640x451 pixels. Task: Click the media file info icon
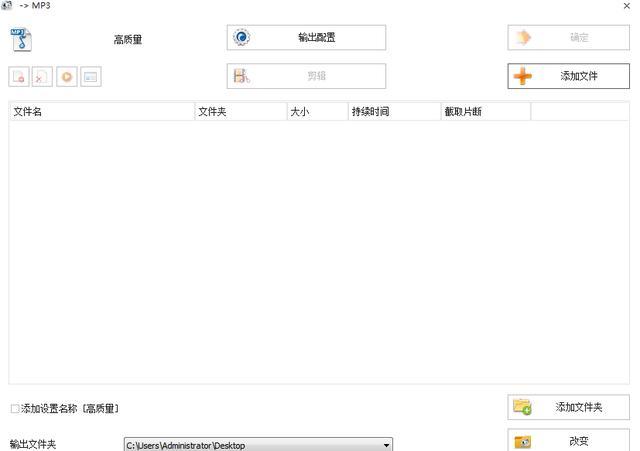tap(91, 76)
